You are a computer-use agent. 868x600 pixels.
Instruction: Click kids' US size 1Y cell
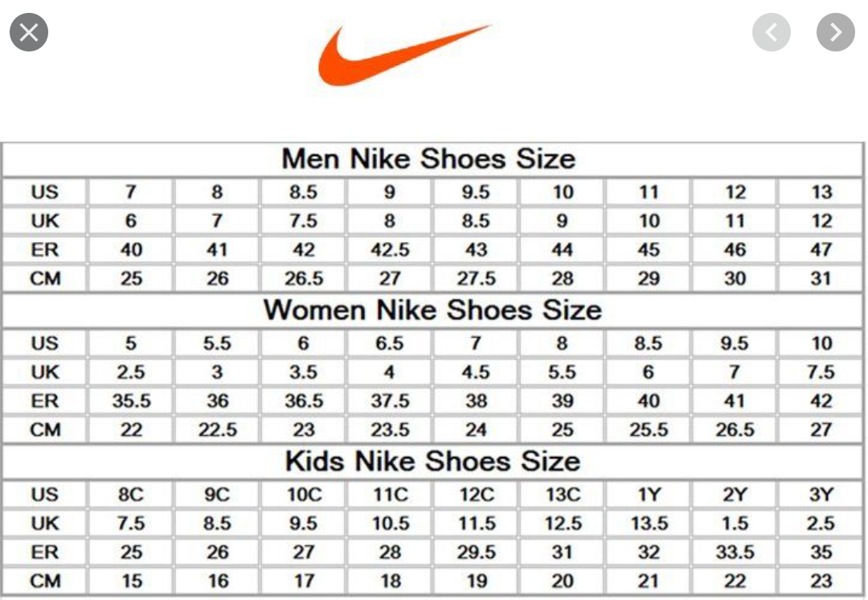tap(649, 495)
